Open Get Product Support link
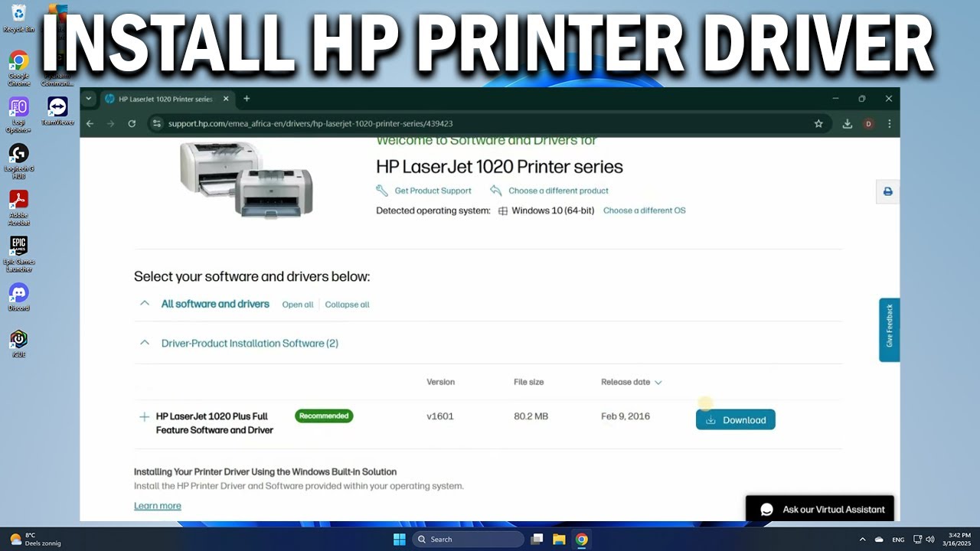This screenshot has height=551, width=980. click(x=433, y=191)
